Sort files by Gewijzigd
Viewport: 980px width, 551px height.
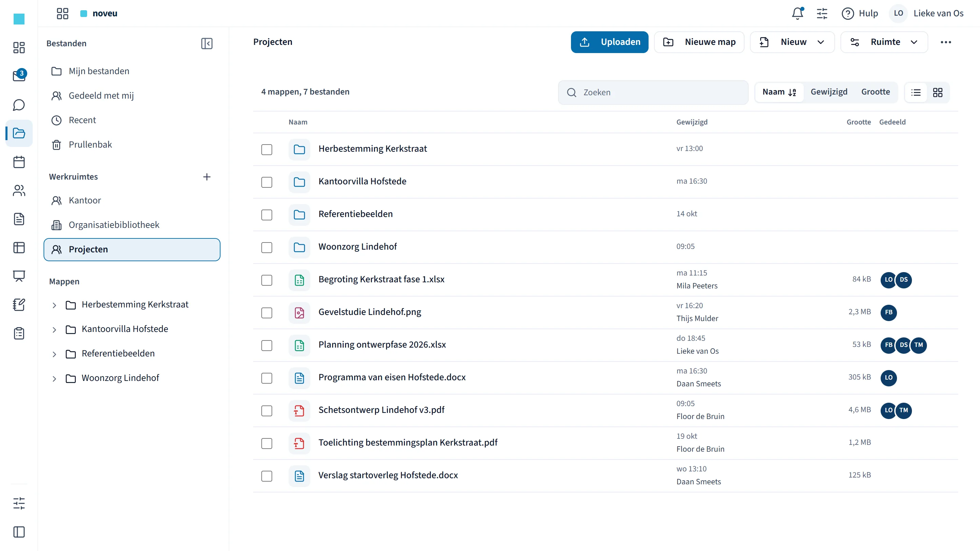tap(829, 92)
